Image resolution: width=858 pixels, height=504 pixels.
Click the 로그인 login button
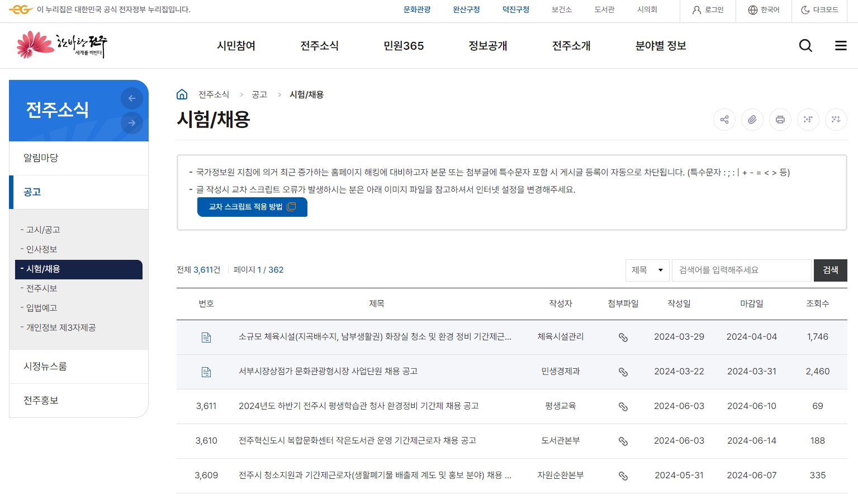tap(708, 10)
